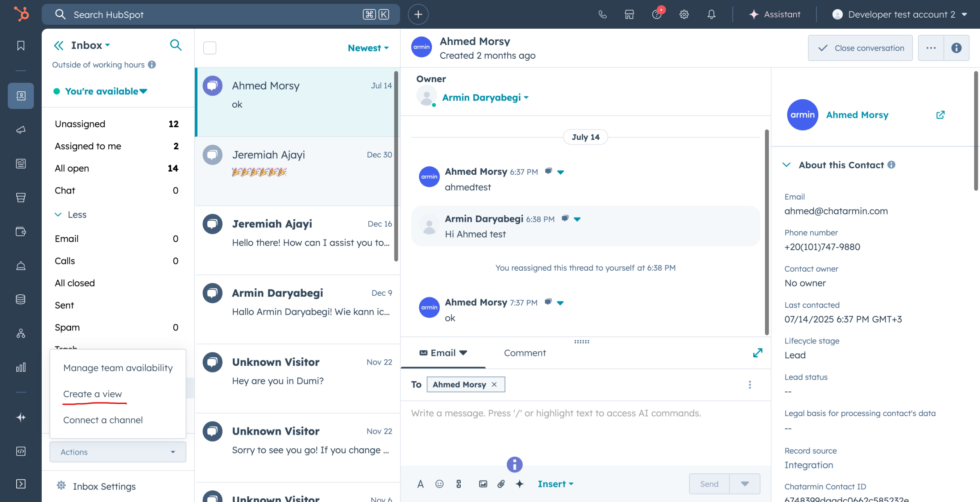This screenshot has height=502, width=980.
Task: Click the attach file paperclip icon
Action: pos(501,484)
